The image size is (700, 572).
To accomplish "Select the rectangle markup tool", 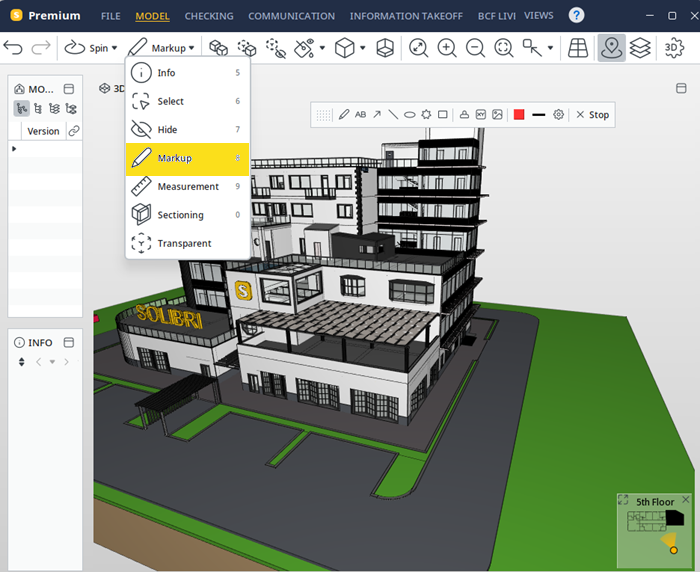I will [x=442, y=115].
